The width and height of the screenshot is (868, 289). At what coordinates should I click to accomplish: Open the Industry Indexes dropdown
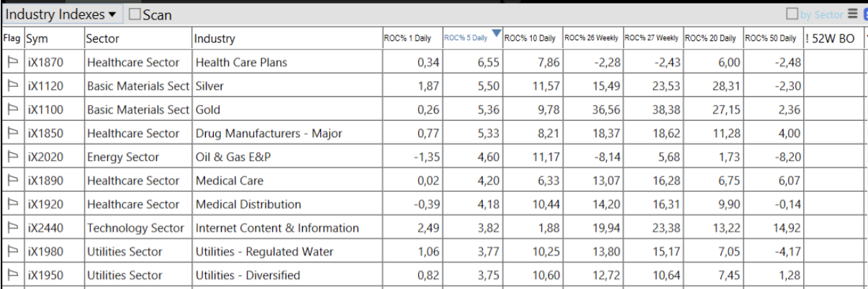point(62,14)
